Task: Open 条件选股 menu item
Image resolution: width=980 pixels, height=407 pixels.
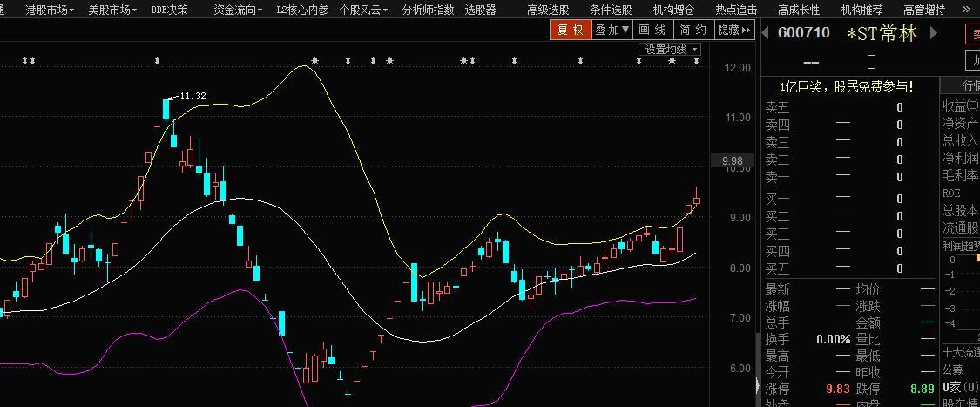Action: pyautogui.click(x=611, y=10)
